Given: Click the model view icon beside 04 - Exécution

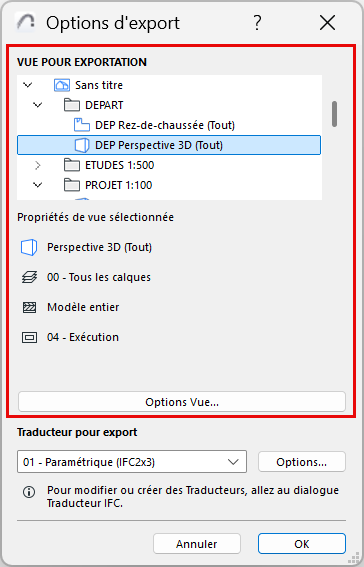Looking at the screenshot, I should [x=29, y=337].
